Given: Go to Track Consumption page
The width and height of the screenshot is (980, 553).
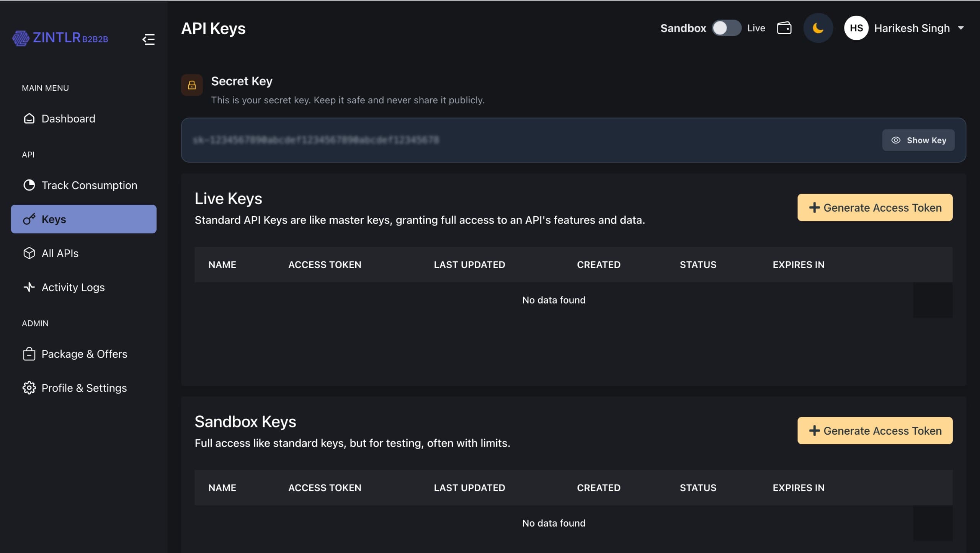Looking at the screenshot, I should [89, 185].
